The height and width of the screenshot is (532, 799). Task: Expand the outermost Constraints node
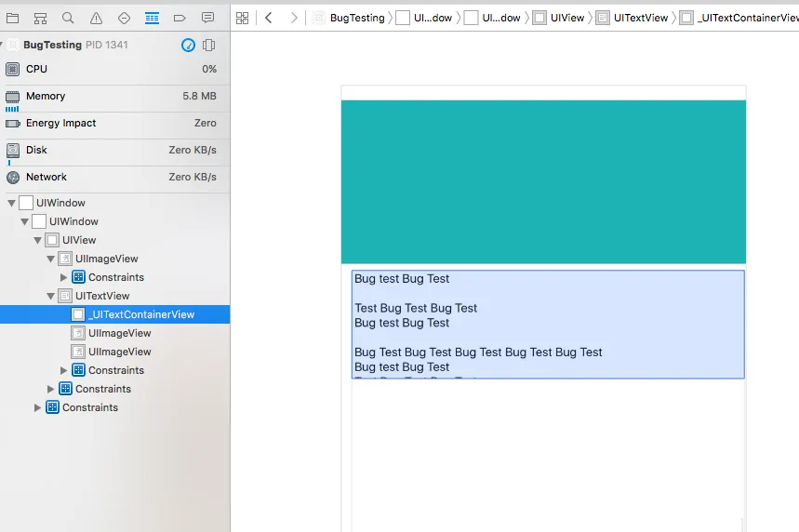38,407
